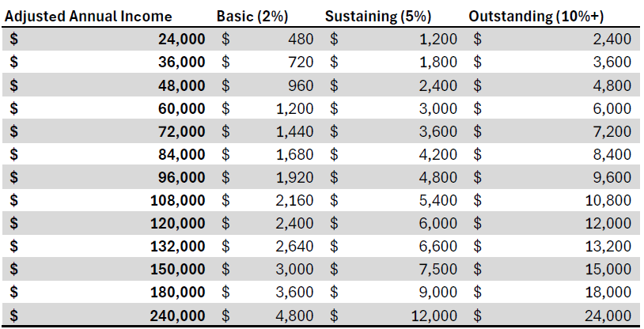Viewport: 644px width, 329px height.
Task: Select the 1,440 Basic amount cell
Action: pos(294,130)
